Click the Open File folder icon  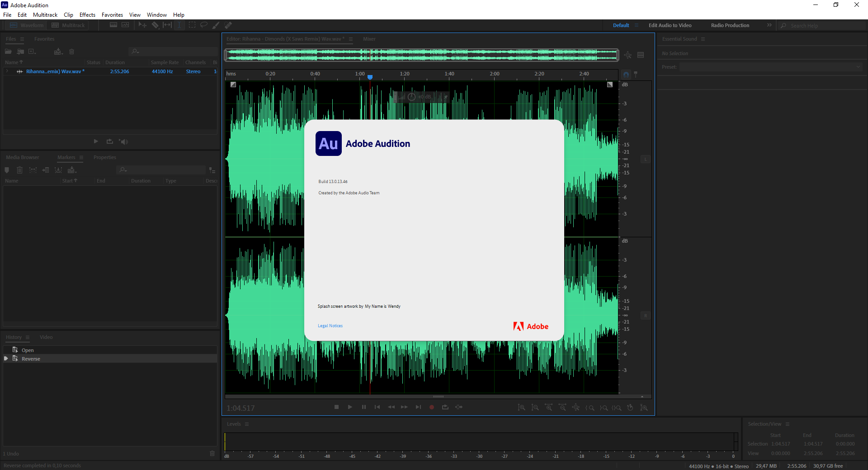(8, 52)
